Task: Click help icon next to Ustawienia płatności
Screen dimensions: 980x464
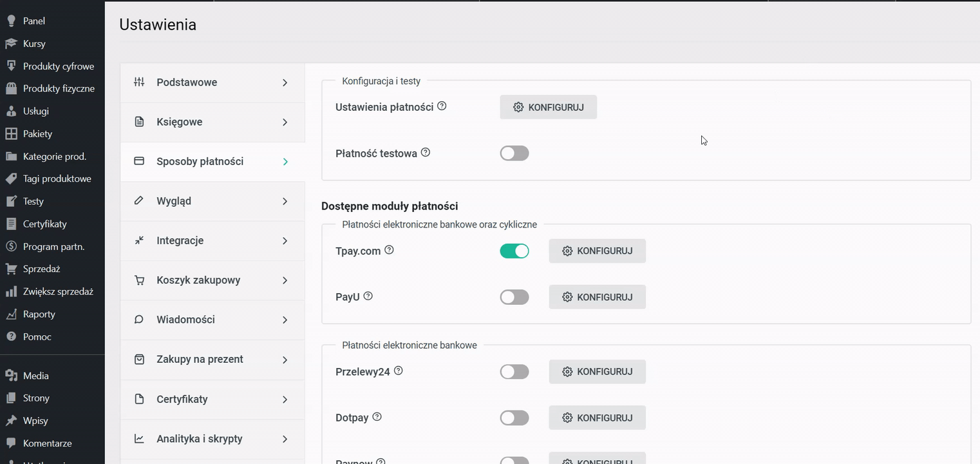Action: click(442, 106)
